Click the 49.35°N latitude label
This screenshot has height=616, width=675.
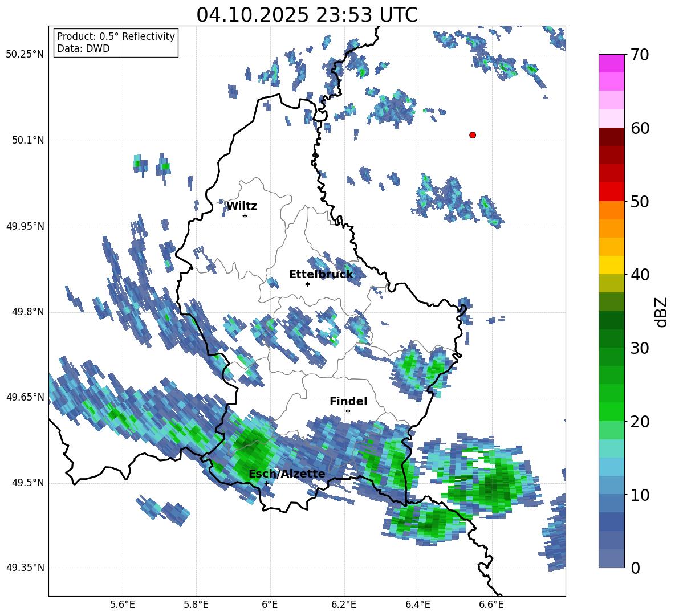click(x=25, y=568)
